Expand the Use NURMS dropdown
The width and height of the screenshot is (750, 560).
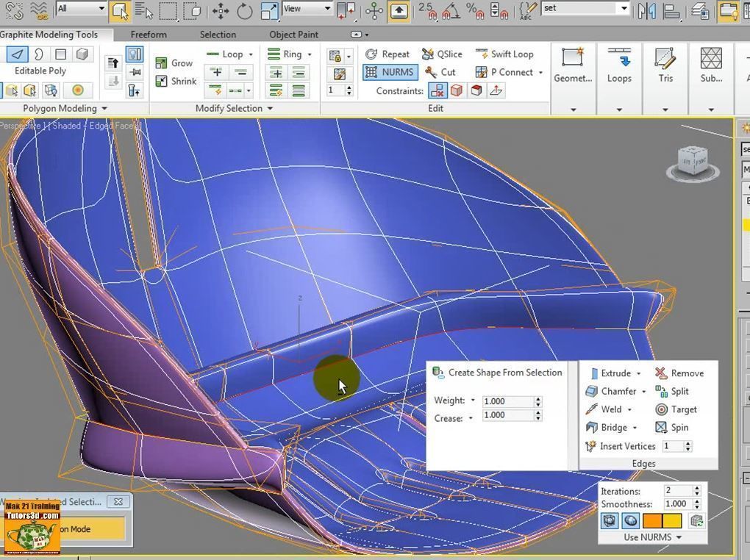[x=653, y=537]
